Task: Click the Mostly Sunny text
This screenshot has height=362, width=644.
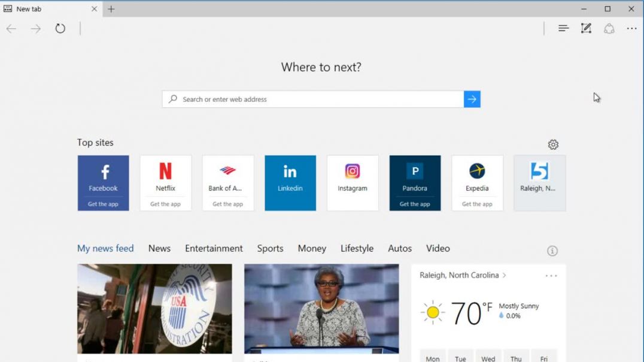Action: [x=519, y=306]
